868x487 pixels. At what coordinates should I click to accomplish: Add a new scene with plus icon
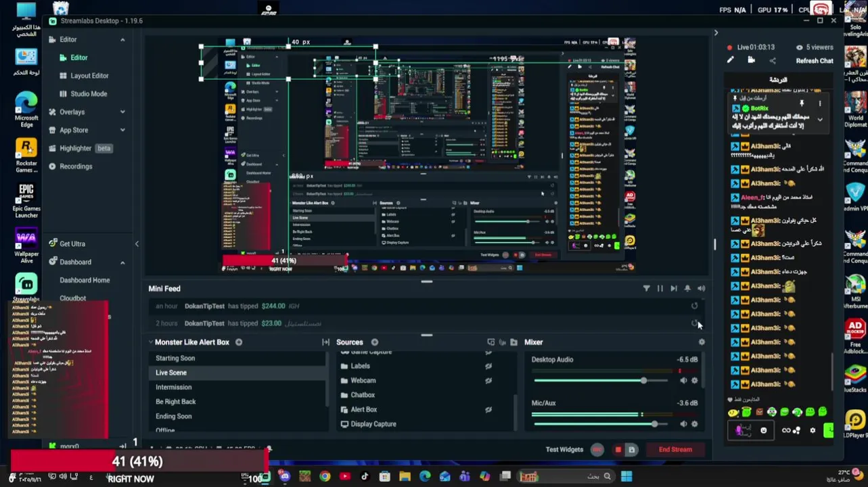[239, 342]
